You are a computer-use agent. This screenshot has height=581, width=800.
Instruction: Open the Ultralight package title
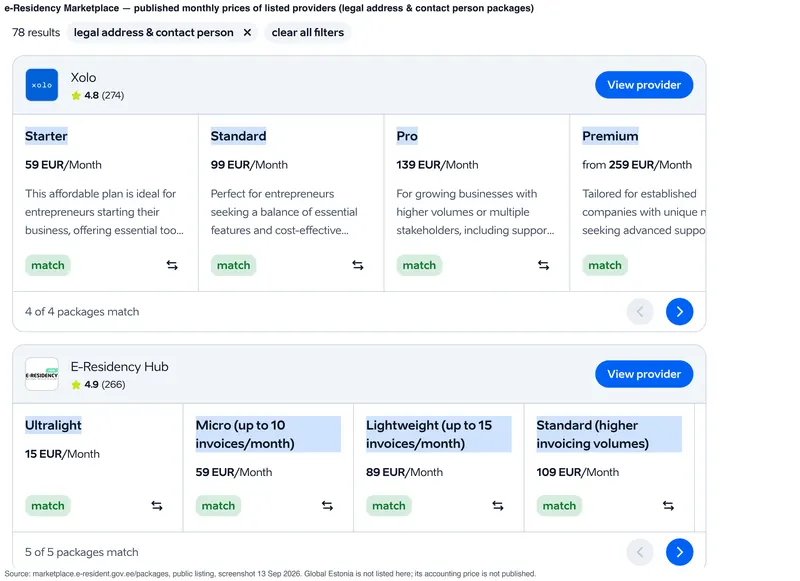coord(53,425)
